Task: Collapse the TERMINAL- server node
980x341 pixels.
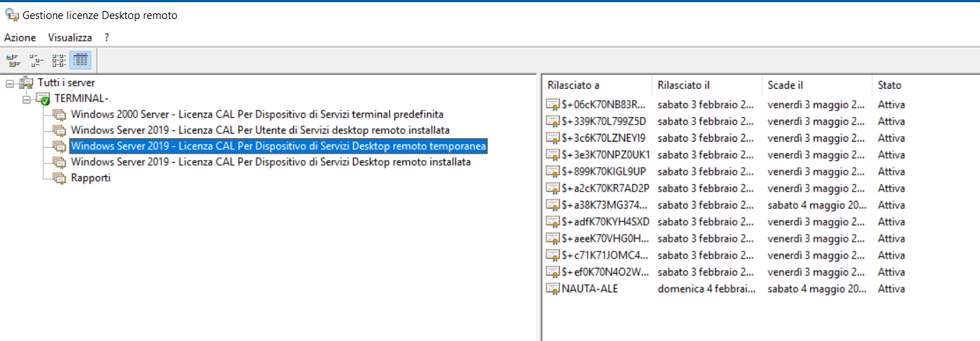Action: coord(26,99)
